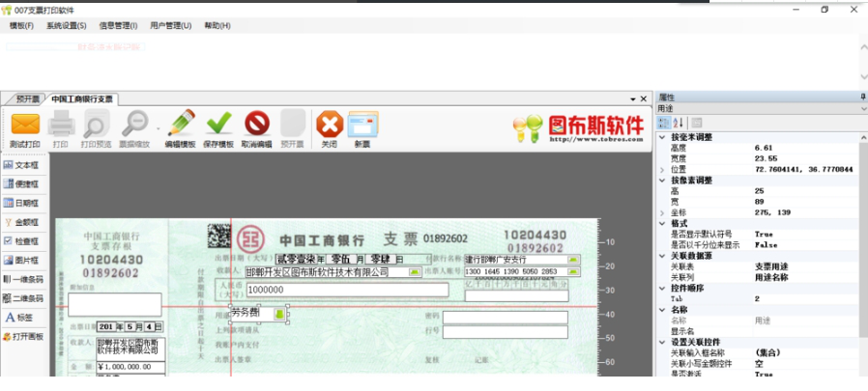This screenshot has width=868, height=391.
Task: Collapse the 关联数据源 category
Action: click(x=662, y=256)
